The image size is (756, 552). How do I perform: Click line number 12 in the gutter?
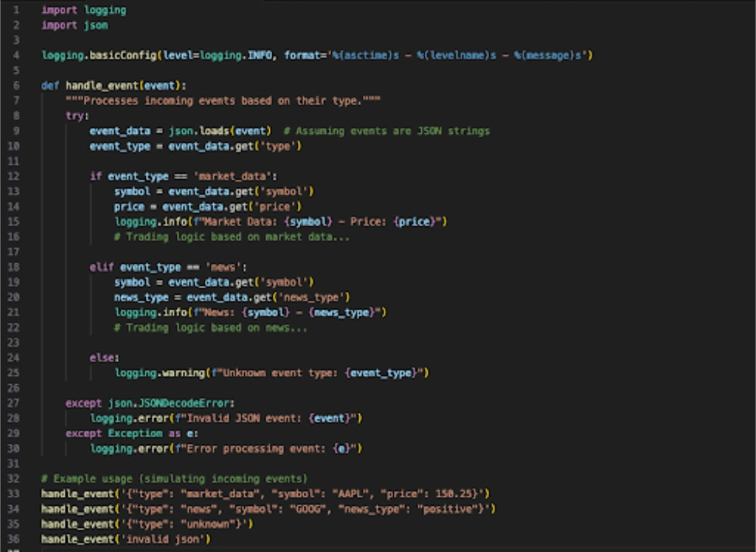click(x=14, y=176)
